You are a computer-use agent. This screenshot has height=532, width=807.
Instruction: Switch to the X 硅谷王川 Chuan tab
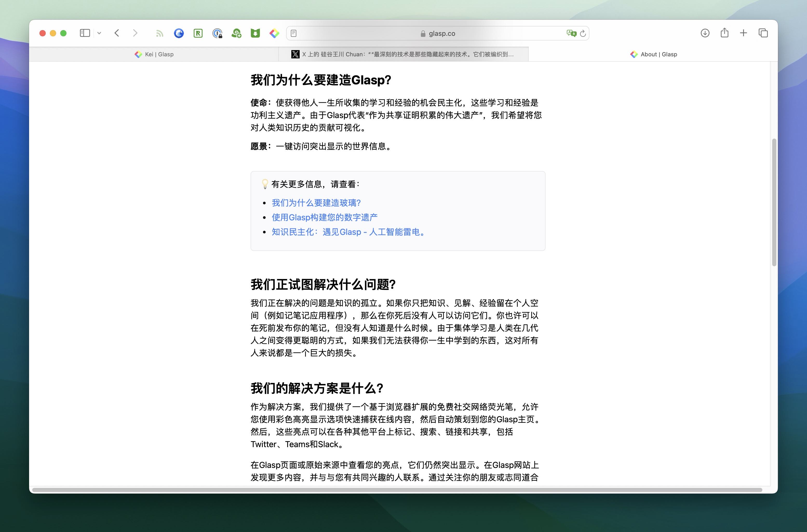[x=403, y=54]
